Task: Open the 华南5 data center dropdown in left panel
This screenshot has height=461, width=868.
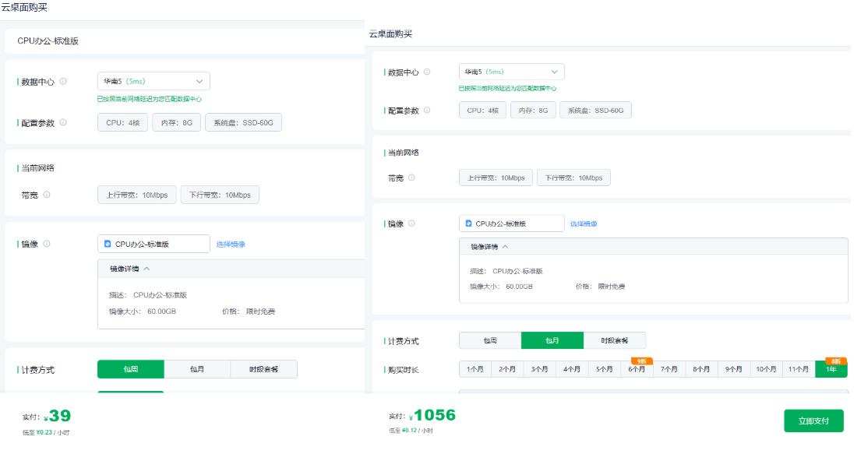Action: click(153, 81)
